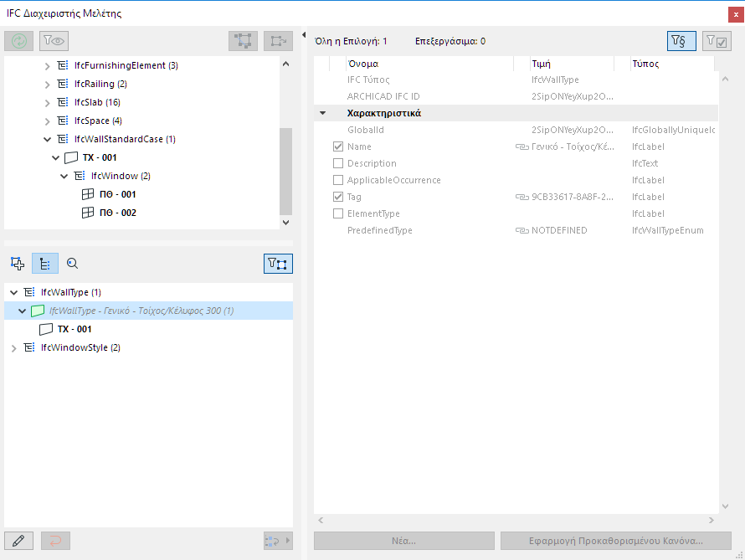Click the IfcWindowStyle group icon
The image size is (745, 560).
point(29,347)
